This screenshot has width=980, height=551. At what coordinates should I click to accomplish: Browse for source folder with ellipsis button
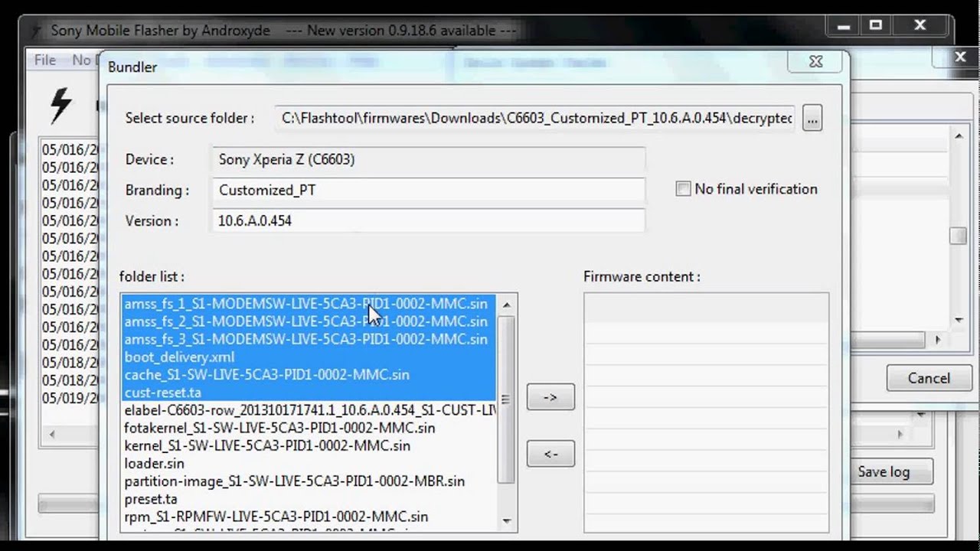click(x=812, y=119)
